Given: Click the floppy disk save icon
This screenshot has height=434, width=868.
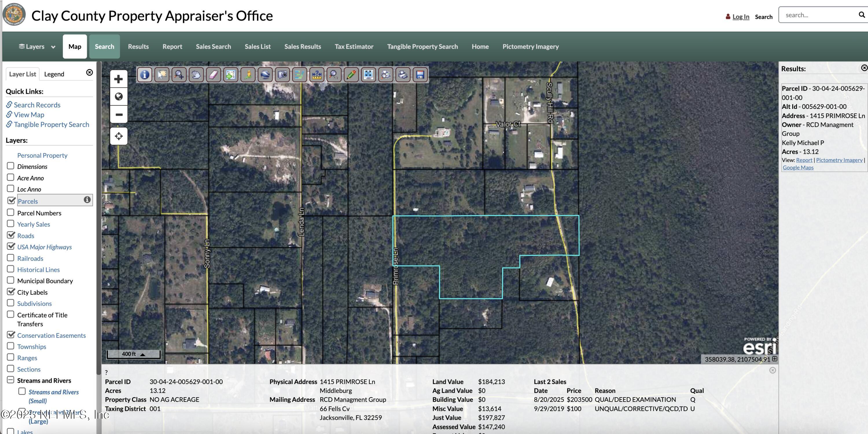Looking at the screenshot, I should pyautogui.click(x=420, y=74).
